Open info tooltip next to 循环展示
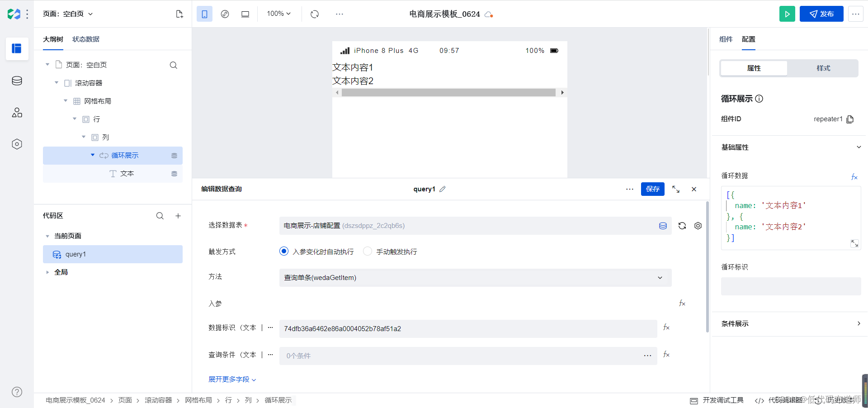 [x=759, y=99]
